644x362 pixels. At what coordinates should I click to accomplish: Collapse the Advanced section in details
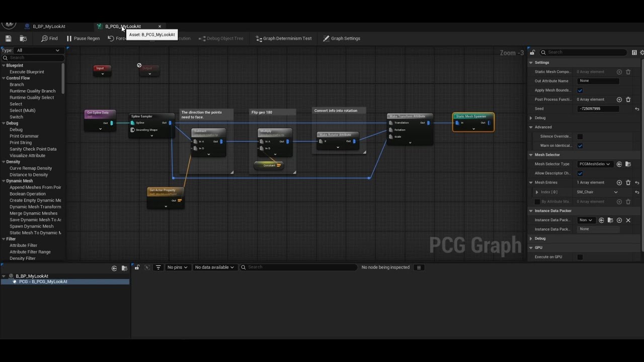(531, 127)
